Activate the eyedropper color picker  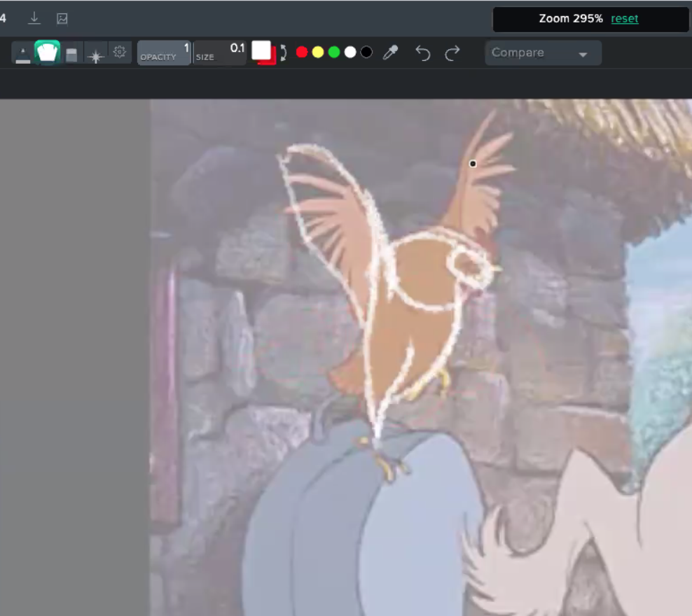[x=390, y=52]
